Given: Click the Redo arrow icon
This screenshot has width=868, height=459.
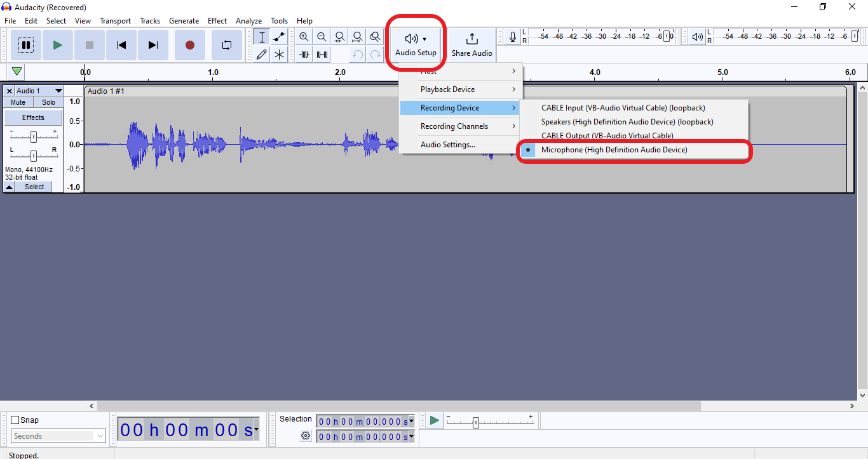Looking at the screenshot, I should coord(376,55).
